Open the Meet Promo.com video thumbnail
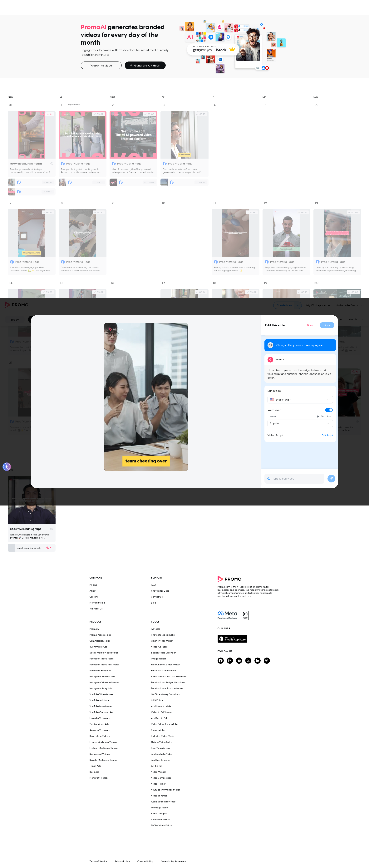This screenshot has width=369, height=868. click(x=133, y=135)
